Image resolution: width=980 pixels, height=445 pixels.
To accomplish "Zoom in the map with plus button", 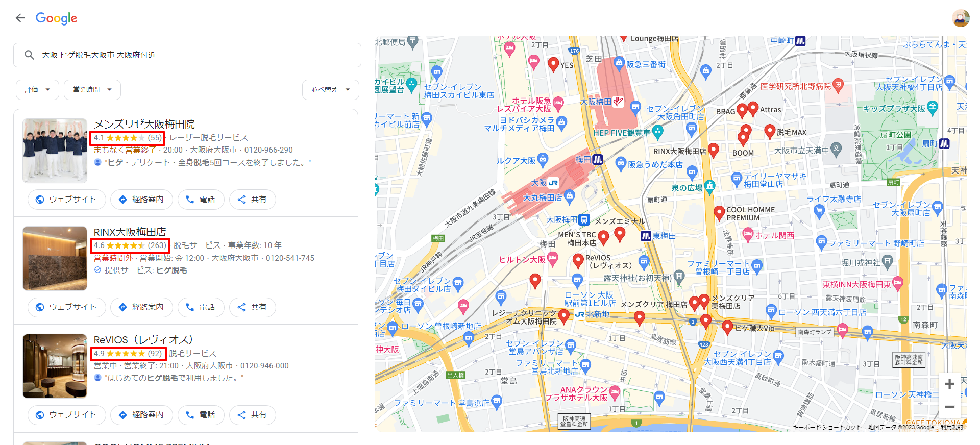I will pos(949,384).
